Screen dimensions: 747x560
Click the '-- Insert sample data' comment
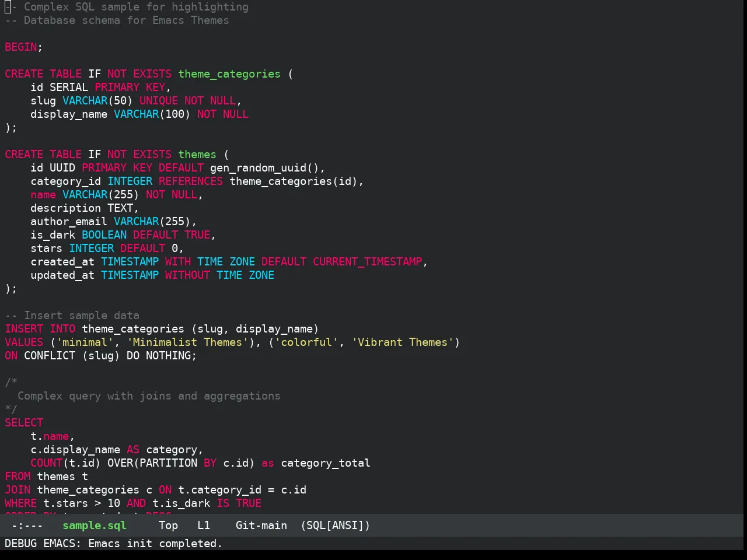(x=72, y=316)
